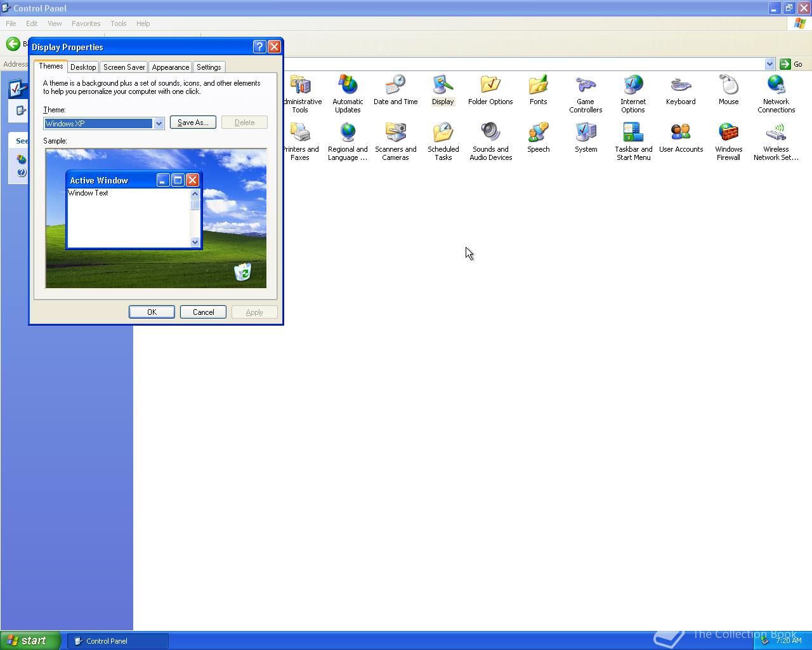Select the Control Panel taskbar button
Screen dimensions: 812x650
coord(118,641)
